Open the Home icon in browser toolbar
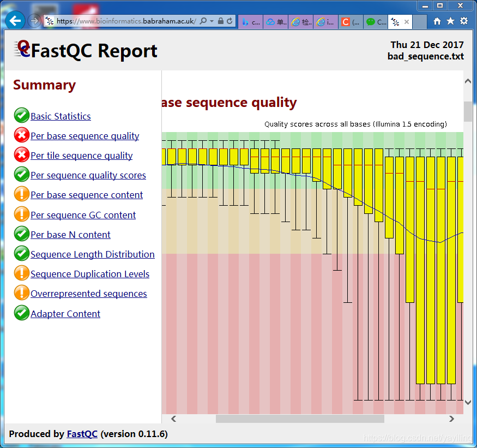The height and width of the screenshot is (448, 477). point(437,21)
